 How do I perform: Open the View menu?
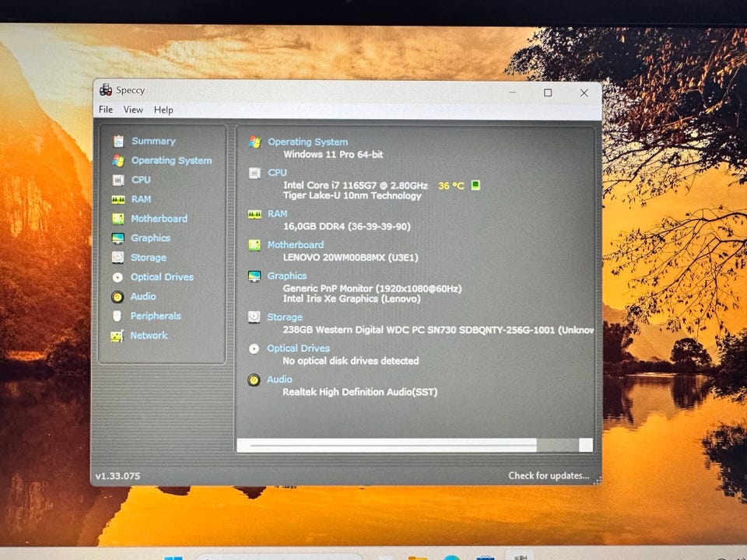click(133, 110)
